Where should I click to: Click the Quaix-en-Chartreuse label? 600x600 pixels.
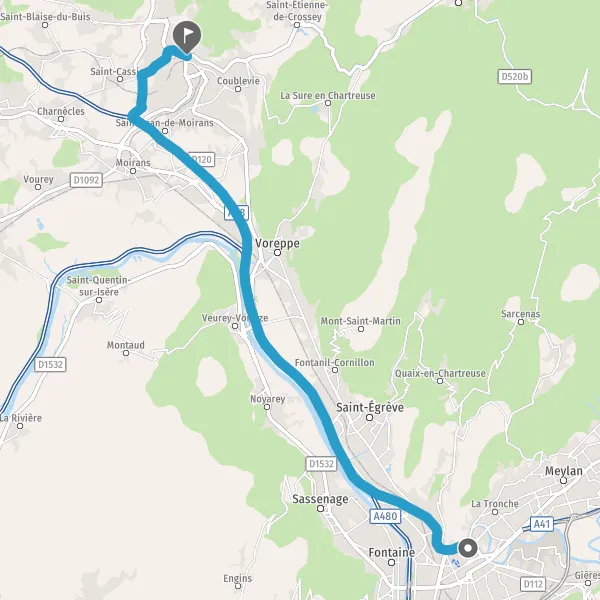(x=440, y=373)
